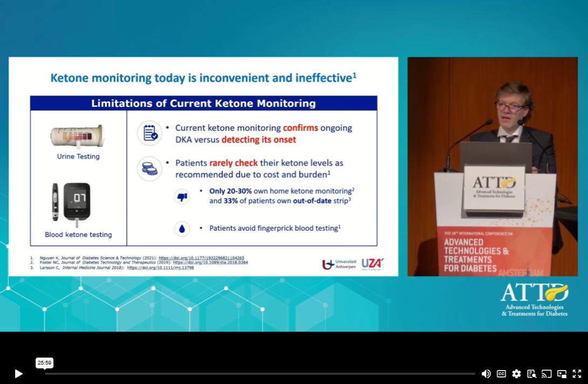The image size is (588, 384).
Task: Click the blood ketone meter image
Action: tap(71, 202)
